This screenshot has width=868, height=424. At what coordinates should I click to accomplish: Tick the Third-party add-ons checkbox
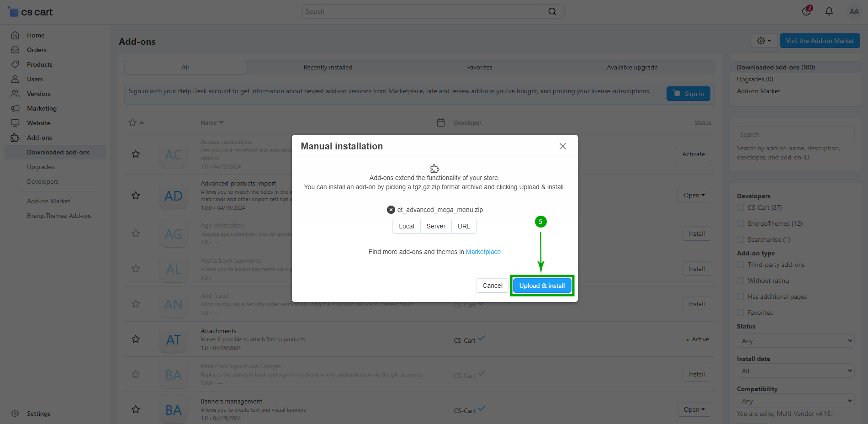[741, 265]
